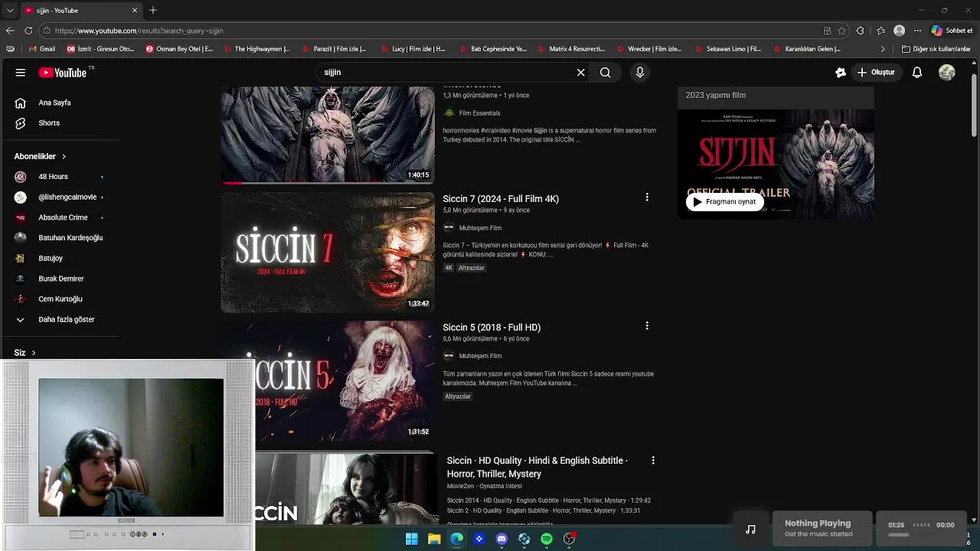Go back with the browser back arrow

point(10,31)
